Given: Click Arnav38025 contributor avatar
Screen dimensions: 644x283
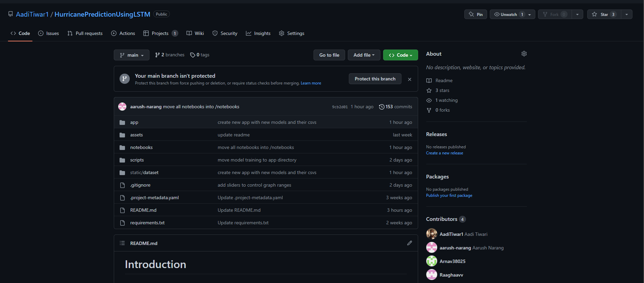Looking at the screenshot, I should tap(432, 261).
